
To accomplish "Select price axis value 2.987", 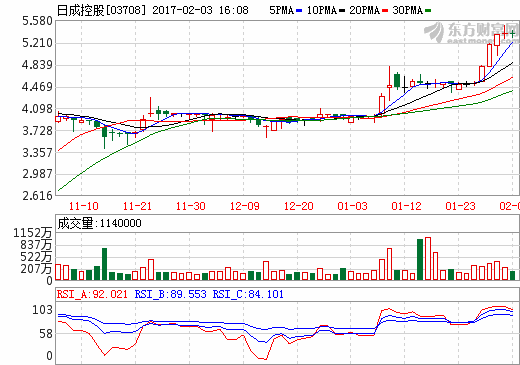I will point(37,174).
